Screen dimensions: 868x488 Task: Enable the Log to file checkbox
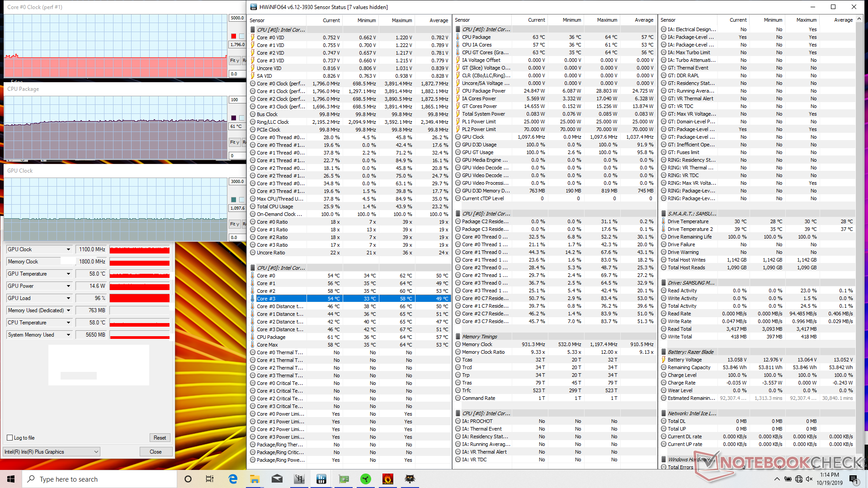[x=10, y=437]
